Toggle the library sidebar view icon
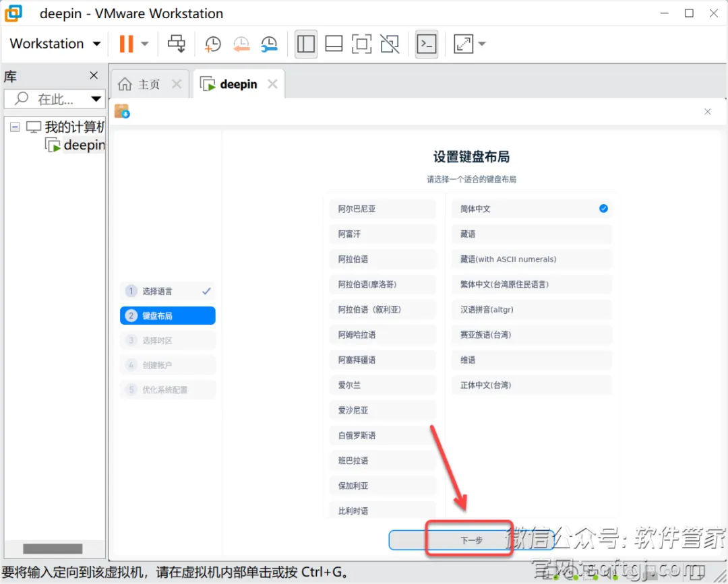This screenshot has height=584, width=728. click(306, 44)
